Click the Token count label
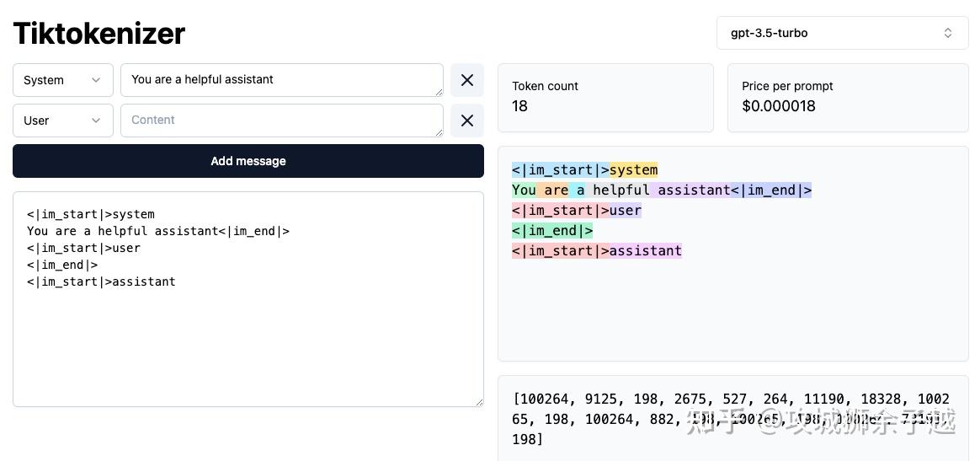980x461 pixels. (x=545, y=86)
